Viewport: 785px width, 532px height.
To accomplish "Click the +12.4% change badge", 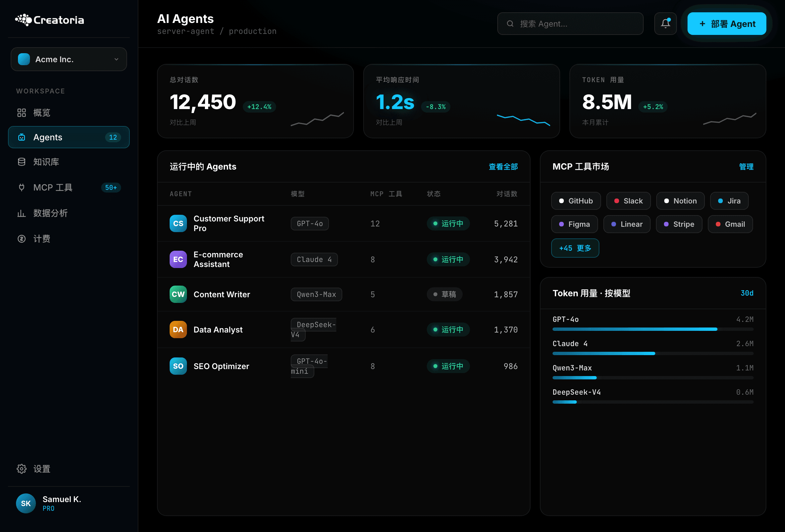I will coord(259,107).
